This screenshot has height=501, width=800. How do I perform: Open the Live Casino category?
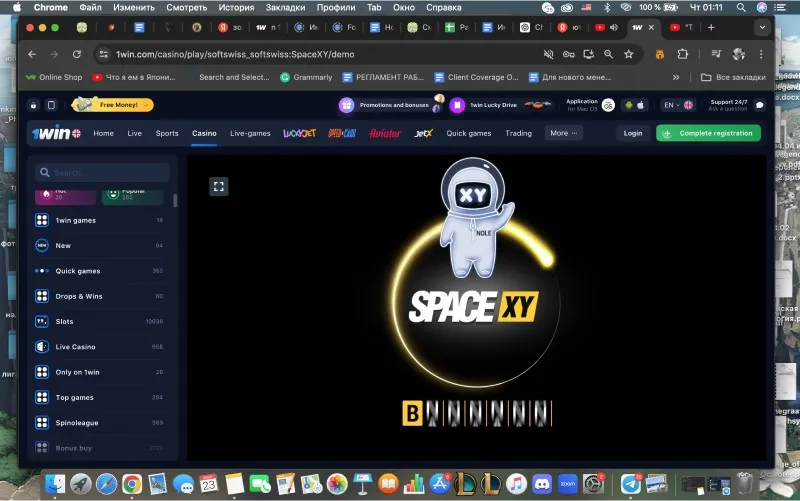point(99,347)
